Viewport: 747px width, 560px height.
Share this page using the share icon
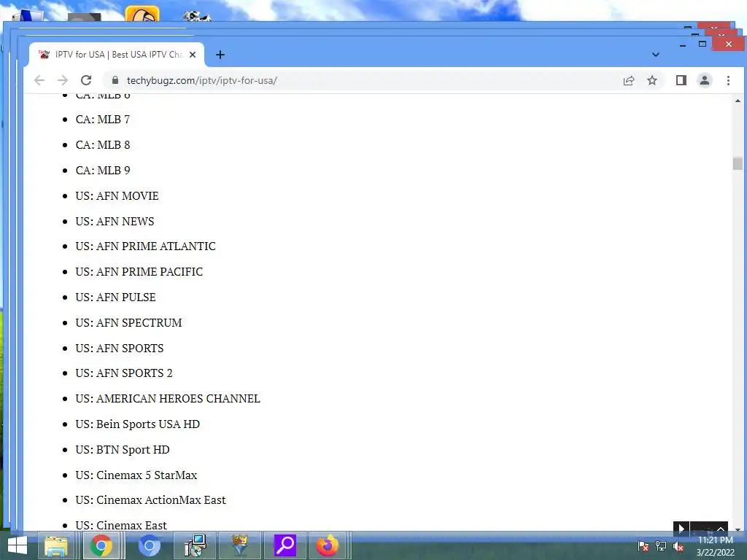tap(629, 80)
